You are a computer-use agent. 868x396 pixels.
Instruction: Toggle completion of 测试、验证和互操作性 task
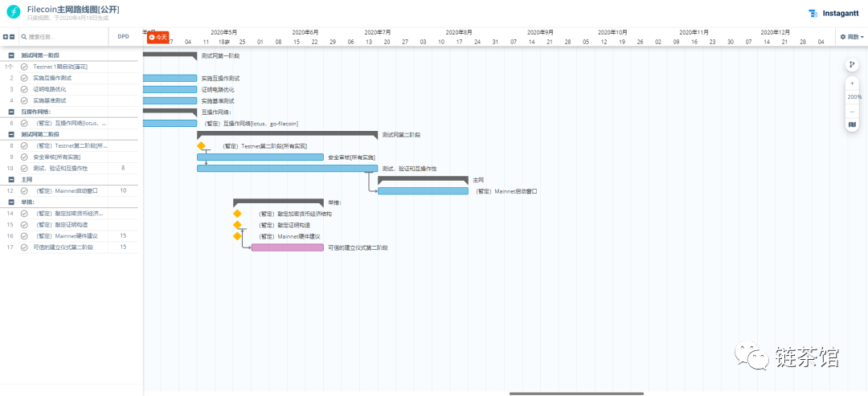24,168
